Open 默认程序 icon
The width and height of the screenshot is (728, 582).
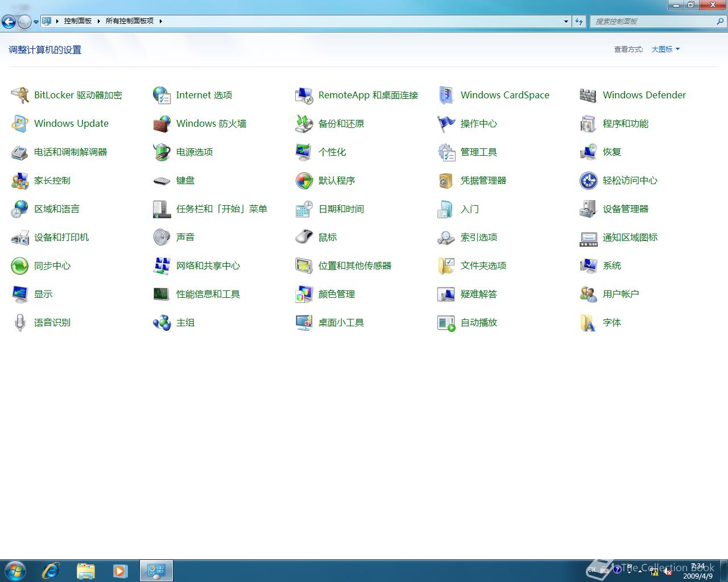click(x=304, y=180)
